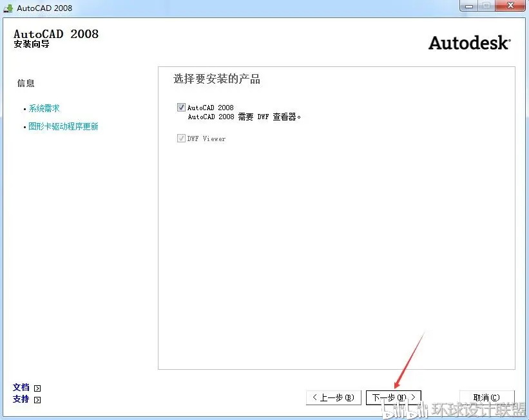Click the 安装向导 subtitle text
Image resolution: width=529 pixels, height=420 pixels.
click(x=32, y=44)
